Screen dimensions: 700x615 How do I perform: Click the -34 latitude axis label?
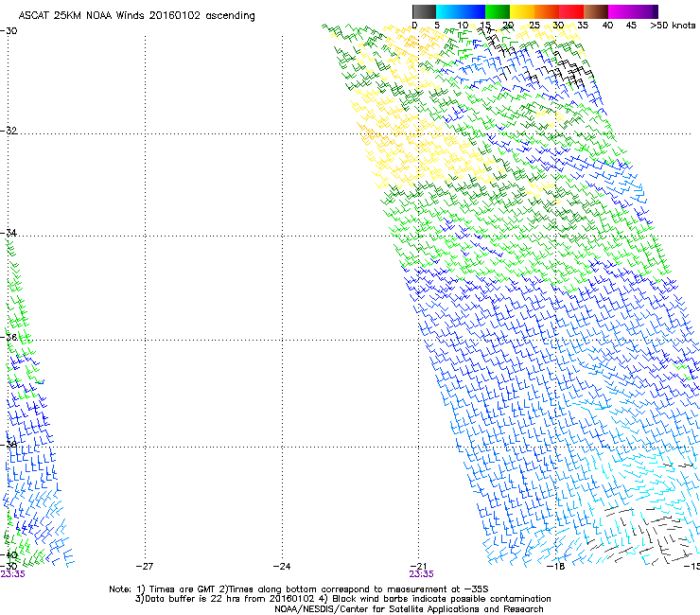9,233
